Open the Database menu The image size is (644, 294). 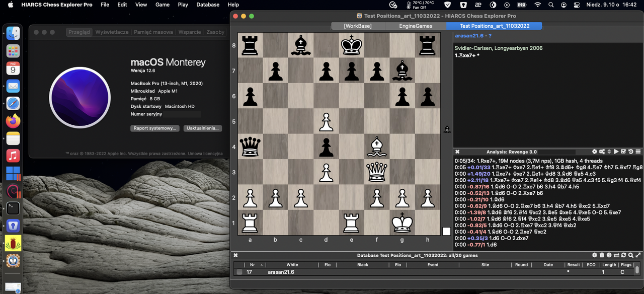pos(208,5)
